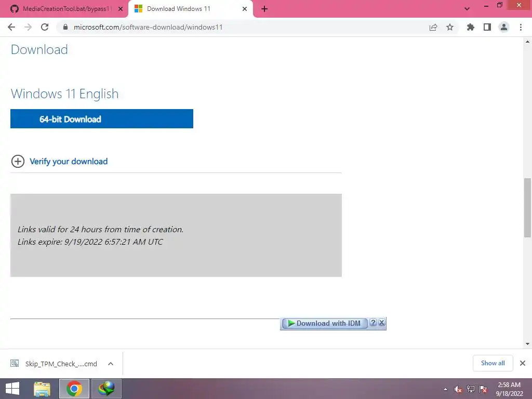Expand the Verify your download plus icon
The width and height of the screenshot is (532, 399).
click(18, 162)
